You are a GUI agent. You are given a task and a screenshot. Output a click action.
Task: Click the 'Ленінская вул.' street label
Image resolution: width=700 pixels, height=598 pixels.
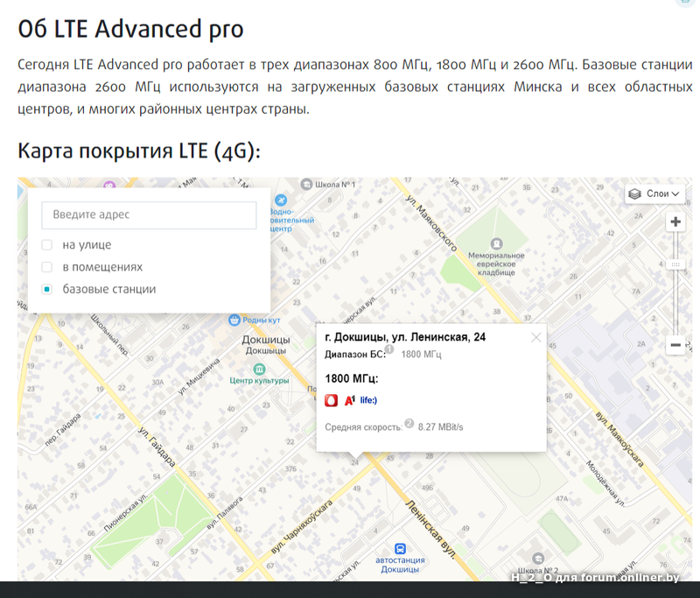[x=431, y=529]
